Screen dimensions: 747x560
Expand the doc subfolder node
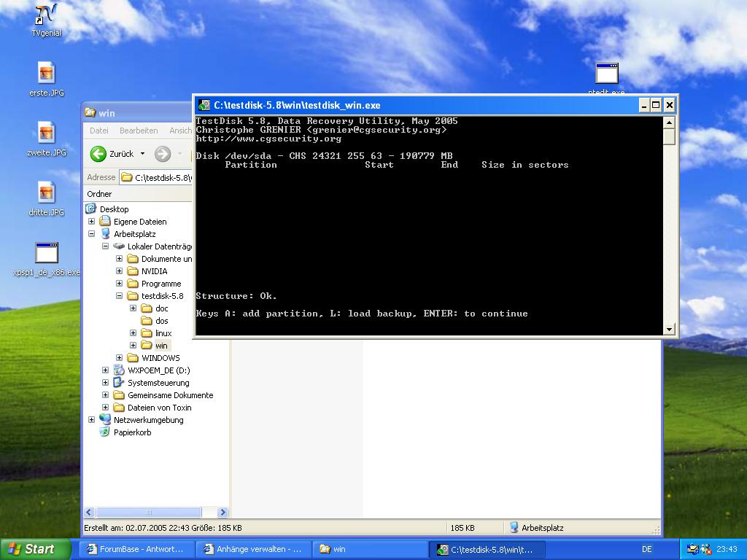[133, 308]
